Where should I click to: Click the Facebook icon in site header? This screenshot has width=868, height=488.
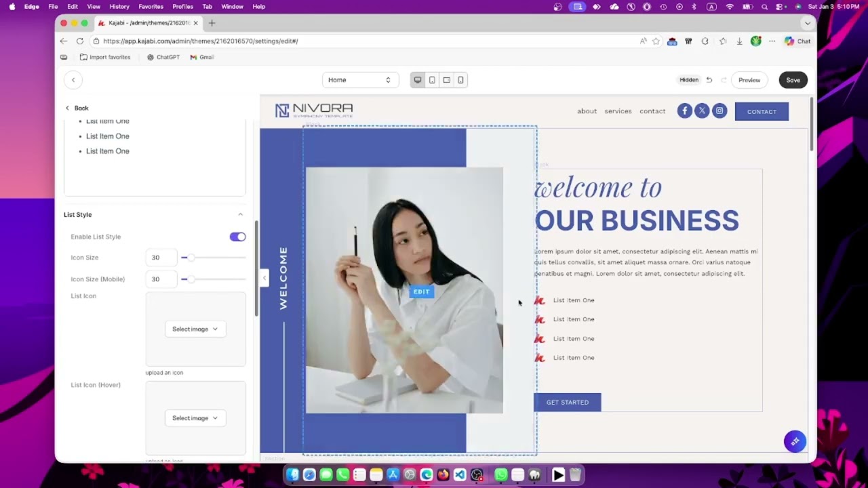[x=685, y=111]
